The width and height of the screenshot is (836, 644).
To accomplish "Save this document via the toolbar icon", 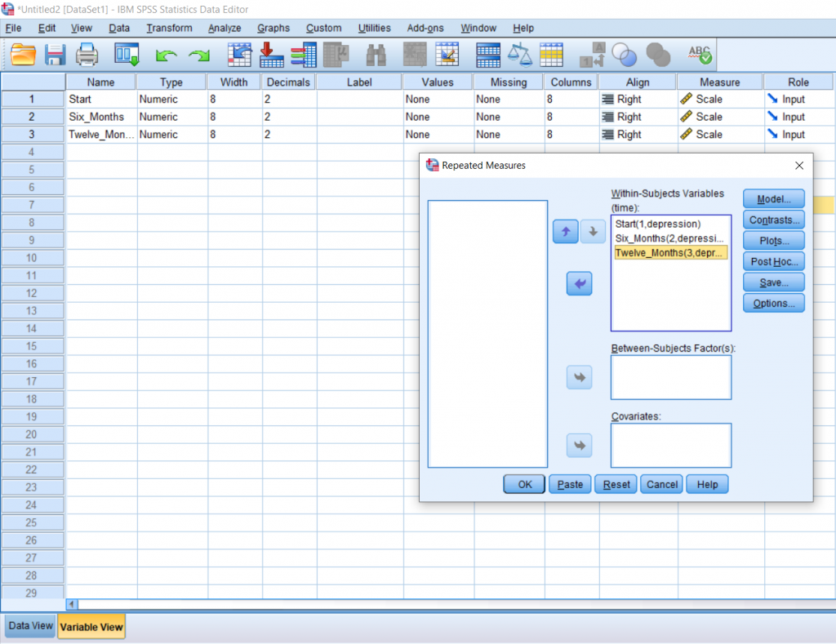I will pos(54,54).
